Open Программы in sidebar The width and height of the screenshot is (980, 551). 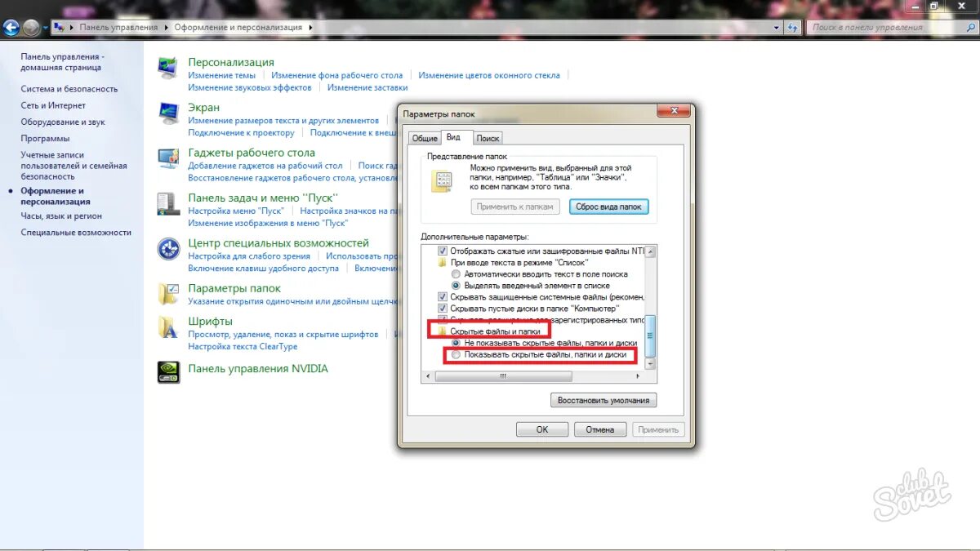[45, 138]
